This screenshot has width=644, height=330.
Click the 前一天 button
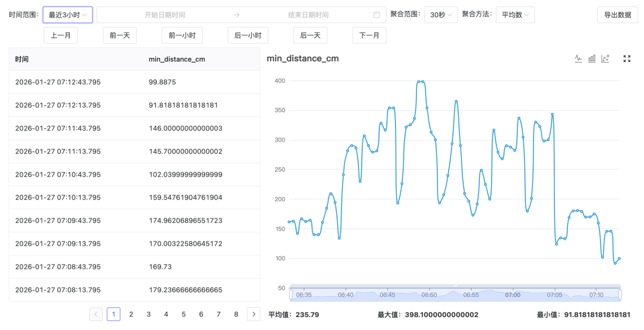[120, 35]
